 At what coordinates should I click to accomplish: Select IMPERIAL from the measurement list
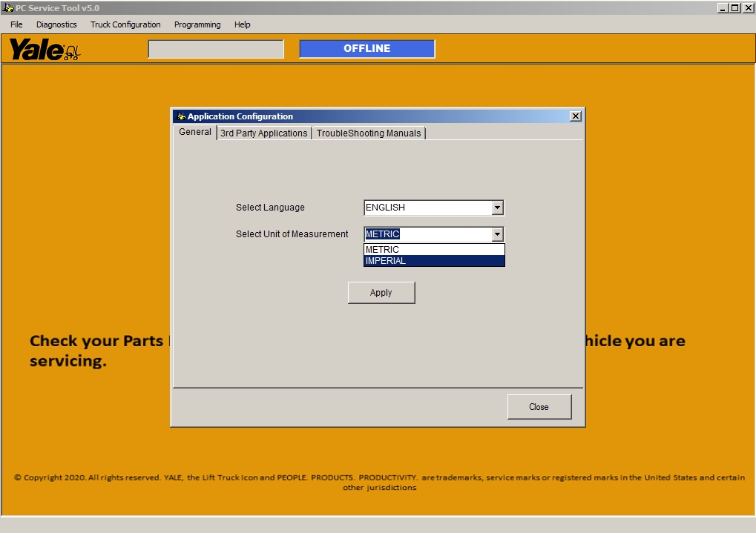pyautogui.click(x=433, y=260)
